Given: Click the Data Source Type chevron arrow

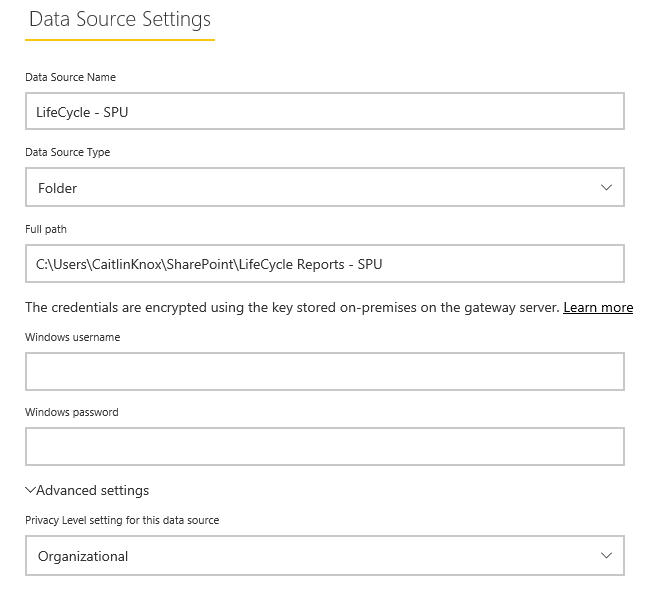Looking at the screenshot, I should point(606,187).
